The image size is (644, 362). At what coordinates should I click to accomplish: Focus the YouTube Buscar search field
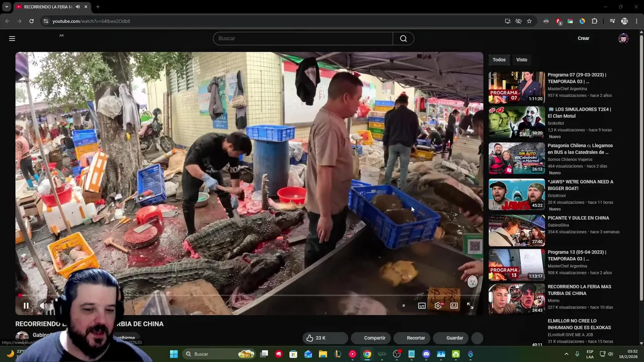point(303,39)
